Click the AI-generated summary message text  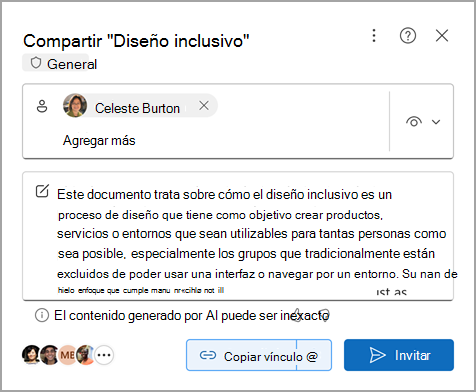pos(257,242)
